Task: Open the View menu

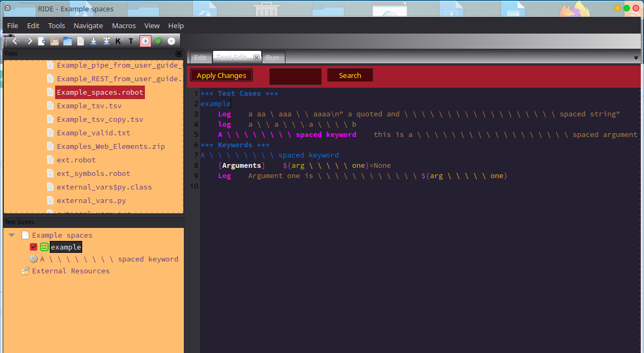Action: 152,25
